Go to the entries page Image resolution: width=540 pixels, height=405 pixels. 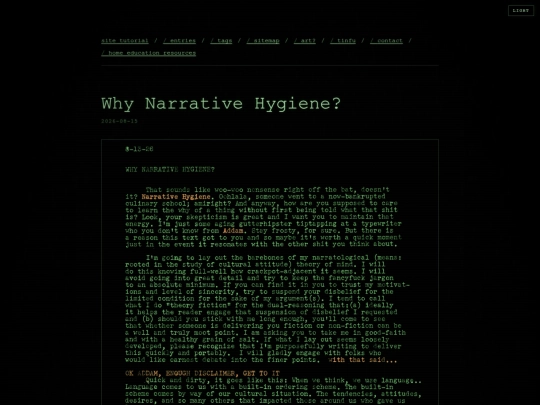tap(179, 41)
